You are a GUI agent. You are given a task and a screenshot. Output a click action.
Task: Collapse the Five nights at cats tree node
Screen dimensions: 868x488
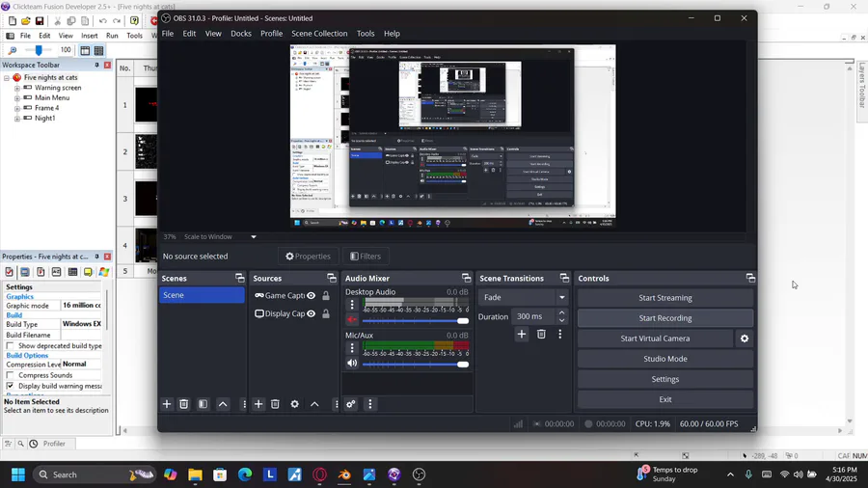(7, 78)
